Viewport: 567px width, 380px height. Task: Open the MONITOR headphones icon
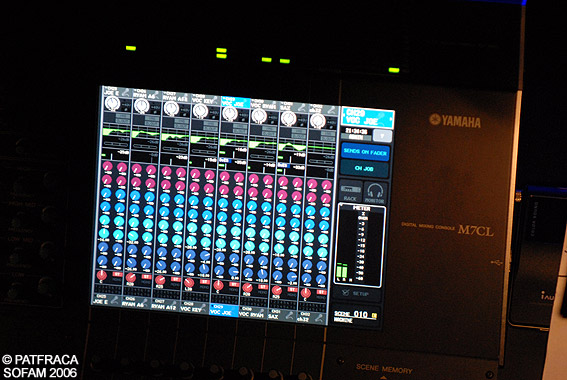coord(375,193)
